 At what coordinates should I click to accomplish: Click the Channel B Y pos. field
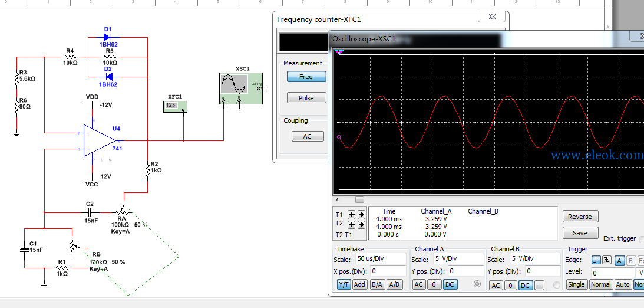(542, 271)
